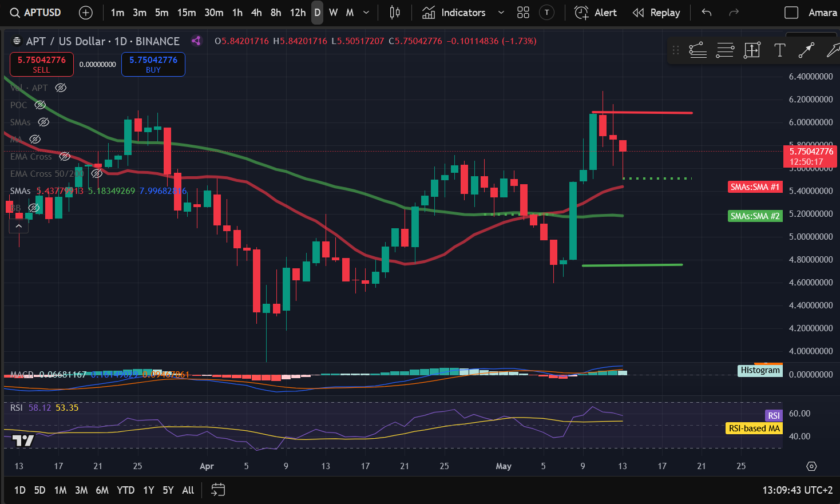The image size is (840, 504).
Task: Start bar Replay mode
Action: click(x=656, y=13)
